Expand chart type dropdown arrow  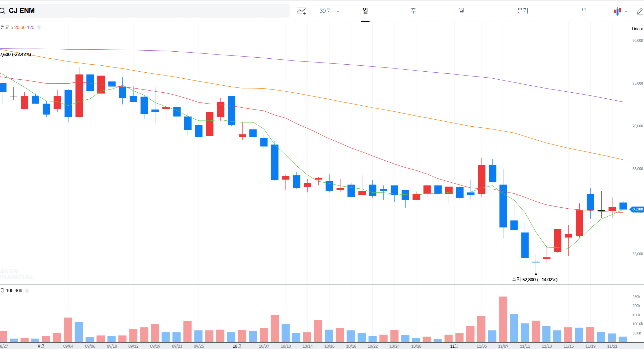(x=626, y=11)
